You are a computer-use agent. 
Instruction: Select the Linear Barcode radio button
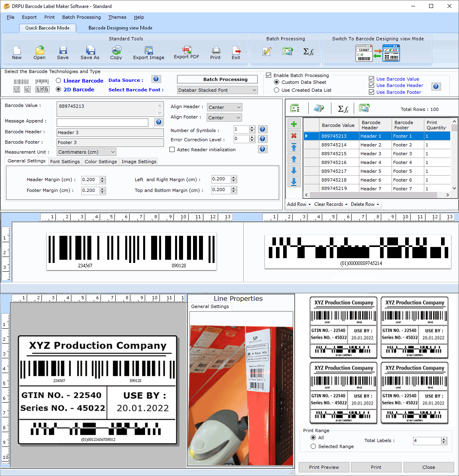[59, 81]
